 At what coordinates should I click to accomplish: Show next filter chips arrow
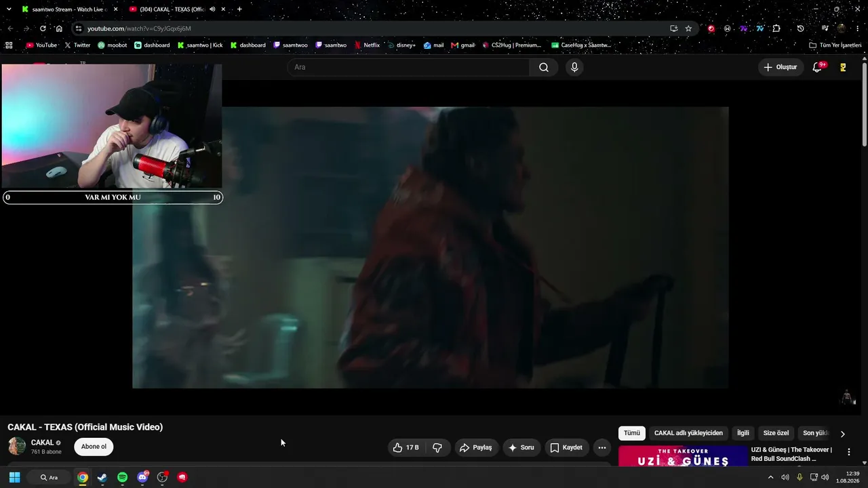coord(842,434)
